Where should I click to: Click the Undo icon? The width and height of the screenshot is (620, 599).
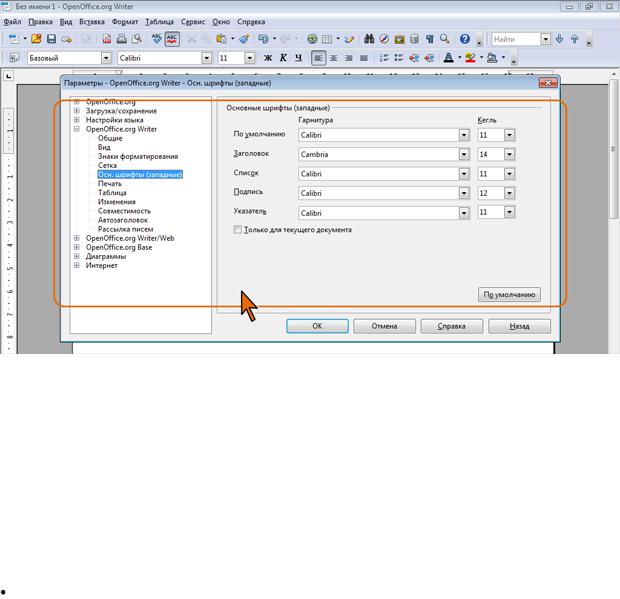pos(263,39)
